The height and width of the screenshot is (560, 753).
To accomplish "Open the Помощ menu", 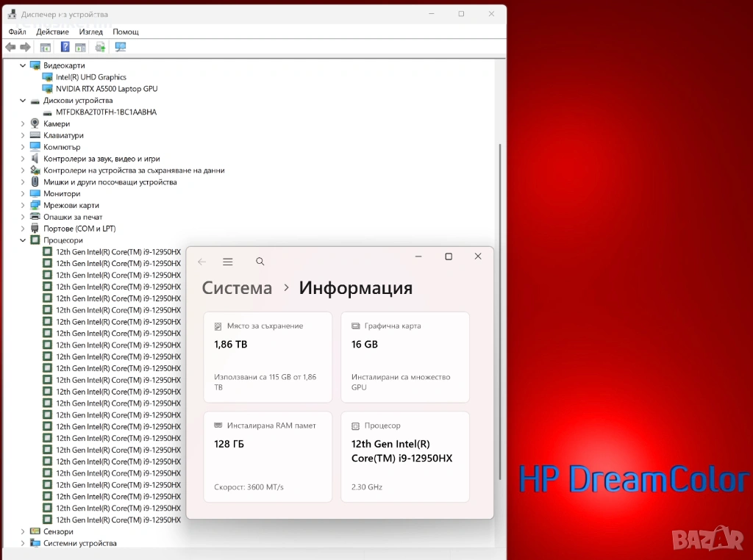I will point(126,32).
